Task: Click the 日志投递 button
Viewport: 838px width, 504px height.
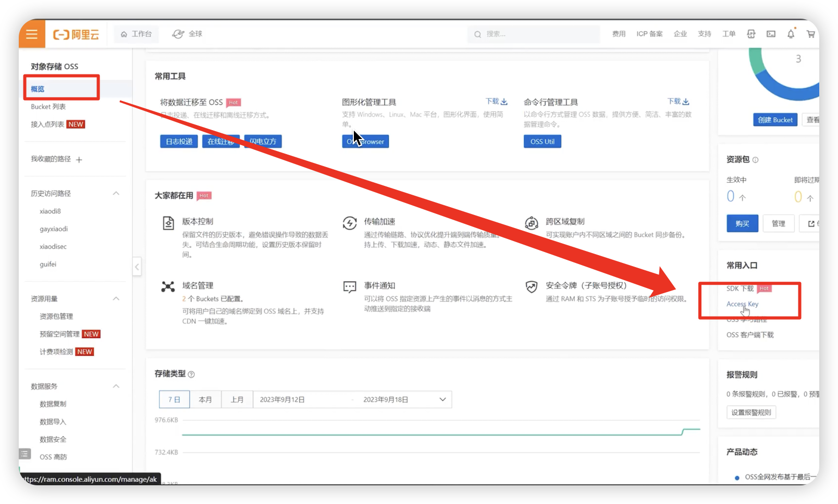Action: pos(179,142)
